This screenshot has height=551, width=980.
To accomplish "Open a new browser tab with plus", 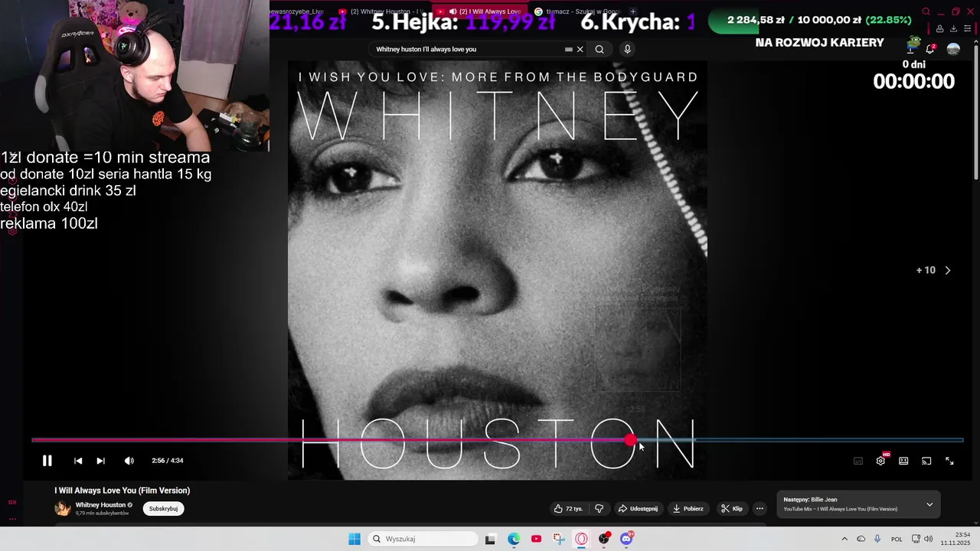I will click(x=632, y=11).
